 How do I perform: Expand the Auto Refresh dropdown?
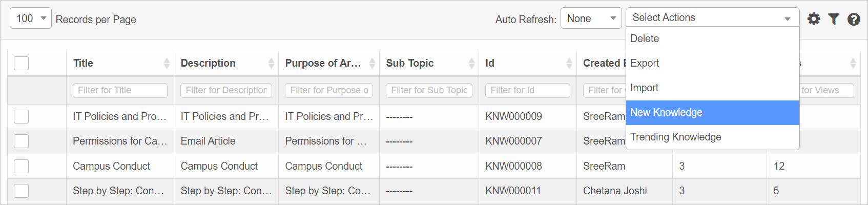point(591,18)
